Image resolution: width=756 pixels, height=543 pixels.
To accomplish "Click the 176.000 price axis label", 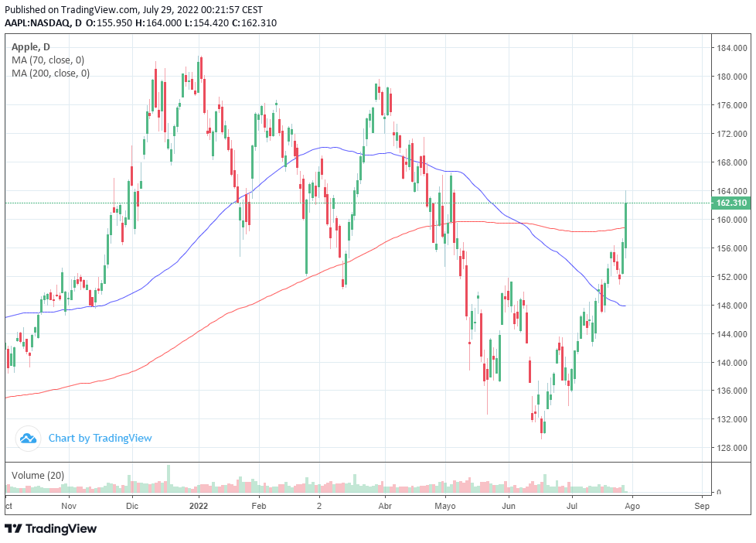I will [732, 105].
